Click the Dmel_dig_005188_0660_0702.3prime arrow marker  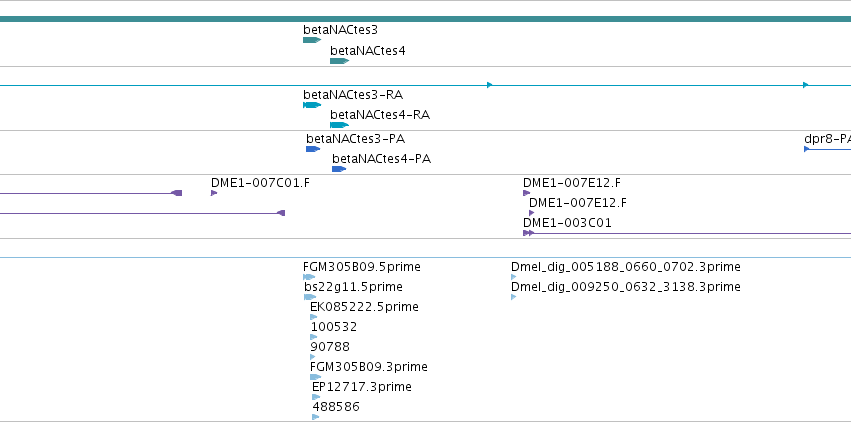click(x=513, y=277)
